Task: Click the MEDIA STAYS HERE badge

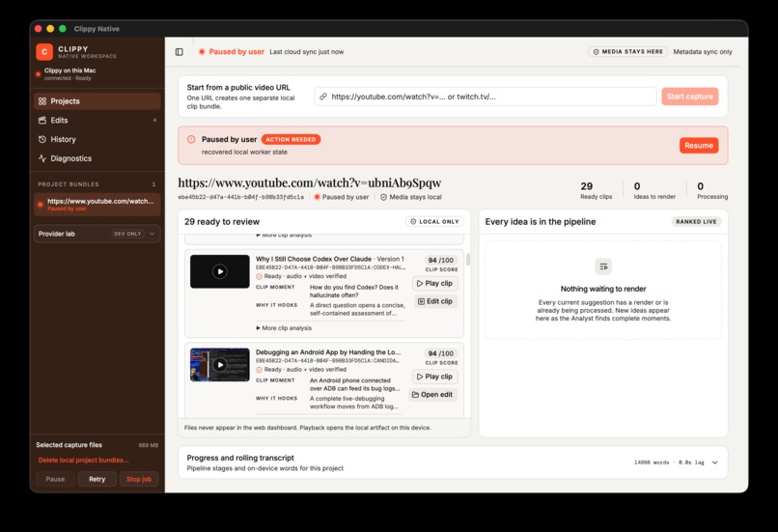Action: (627, 51)
